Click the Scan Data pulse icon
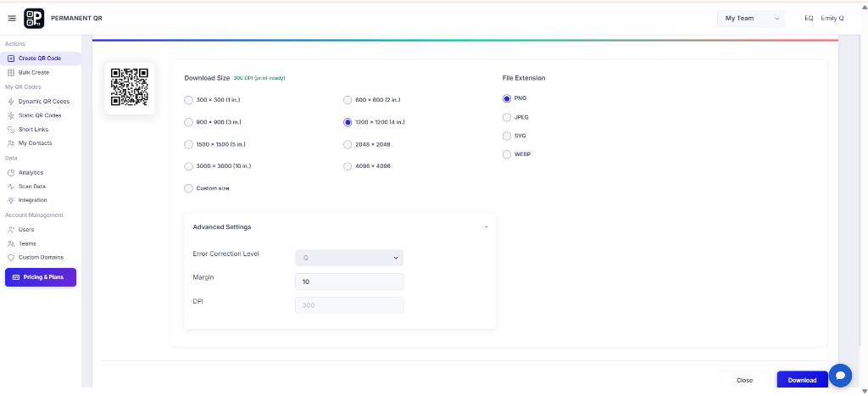Viewport: 868px width, 396px height. [11, 187]
